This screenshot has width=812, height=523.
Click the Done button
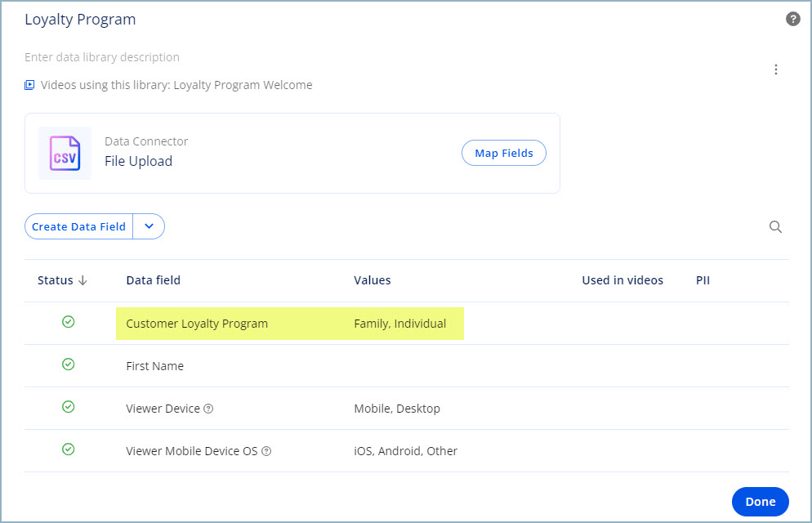761,502
